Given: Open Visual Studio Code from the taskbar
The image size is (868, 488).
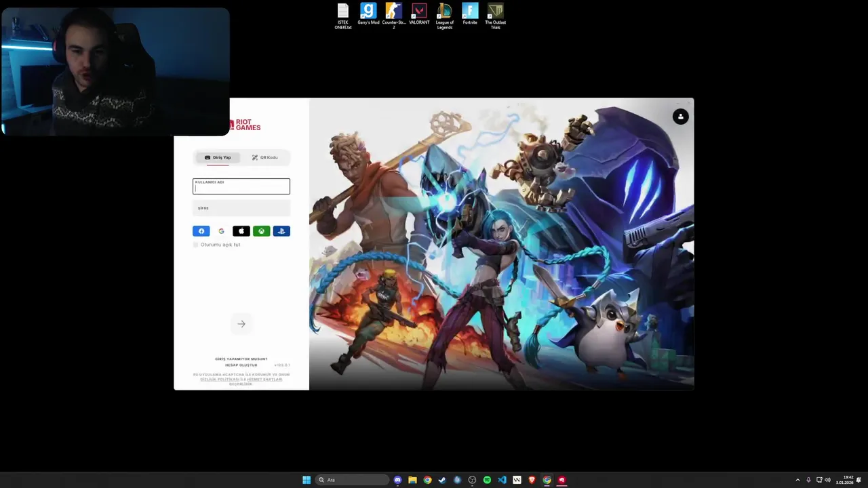Looking at the screenshot, I should 502,480.
